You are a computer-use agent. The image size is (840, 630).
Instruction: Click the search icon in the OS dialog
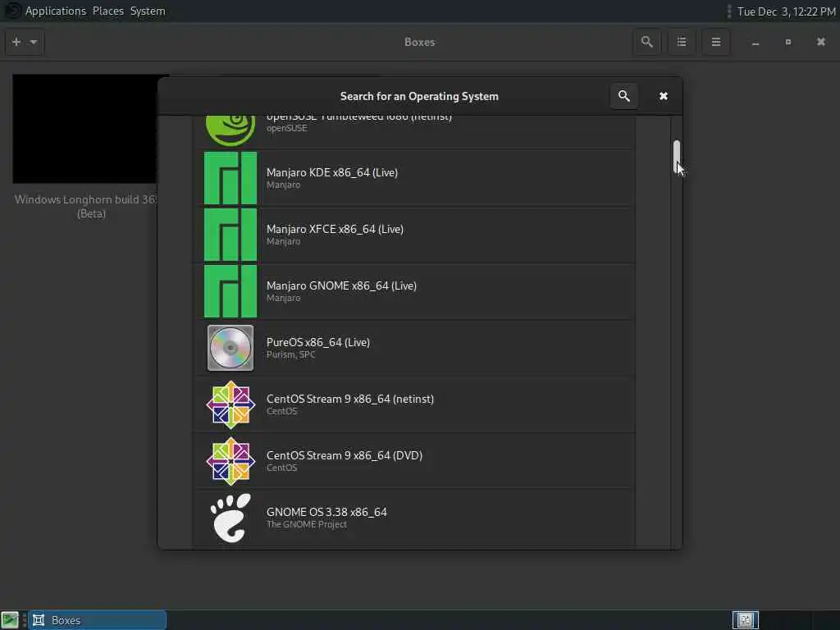(623, 96)
